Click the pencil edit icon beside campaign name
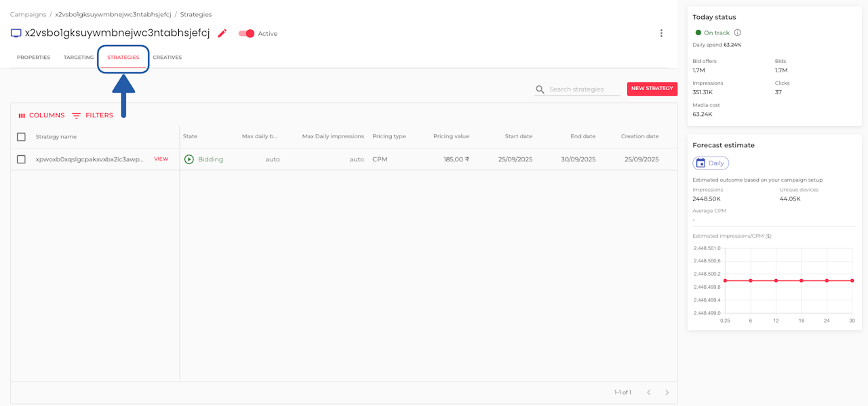 [222, 33]
